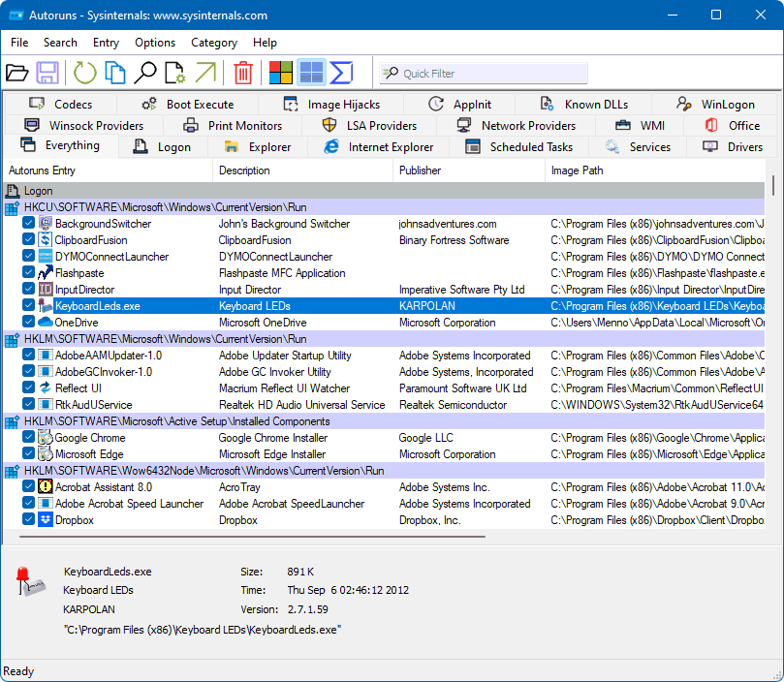Uncheck the Dropbox entry
Screen dimensions: 784x682
point(28,519)
